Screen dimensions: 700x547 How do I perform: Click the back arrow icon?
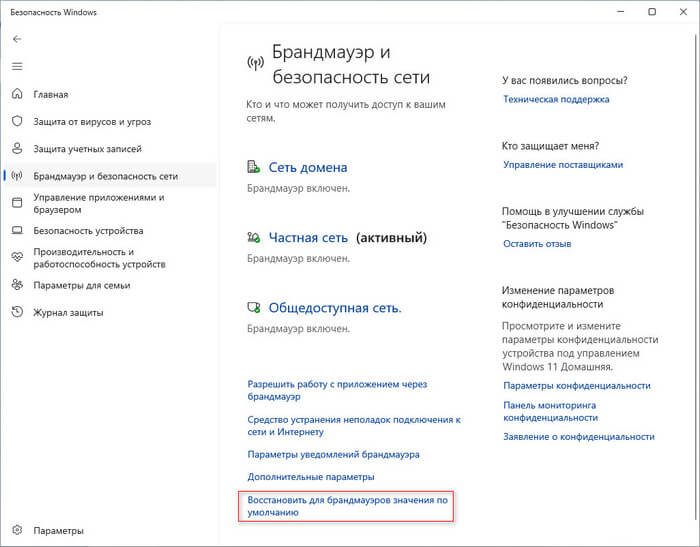tap(17, 39)
